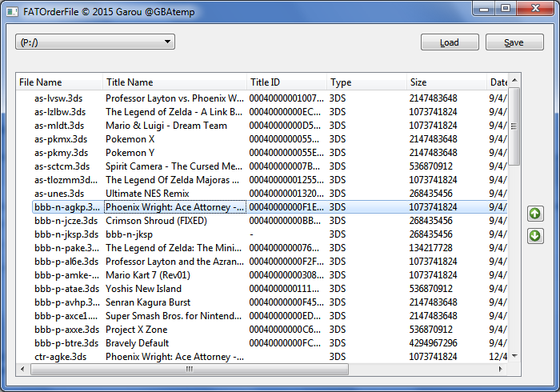The image size is (560, 392).
Task: Select file as-unes.3ds
Action: 59,194
